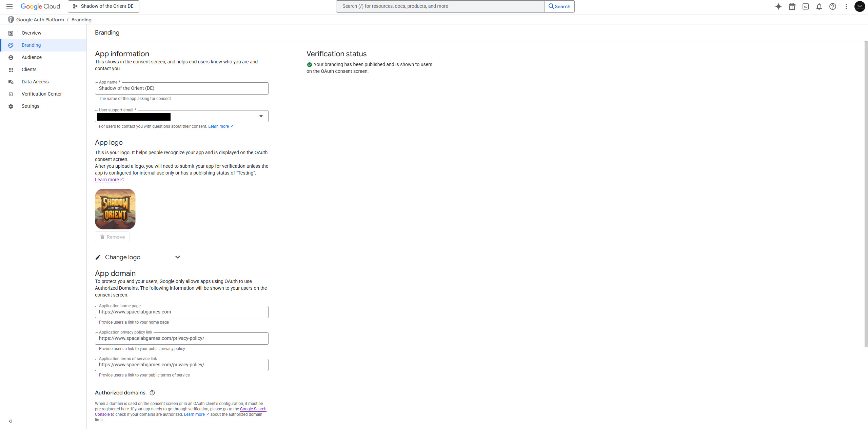Click the Shadow of the Orient logo thumbnail
Viewport: 868px width, 429px height.
[115, 209]
